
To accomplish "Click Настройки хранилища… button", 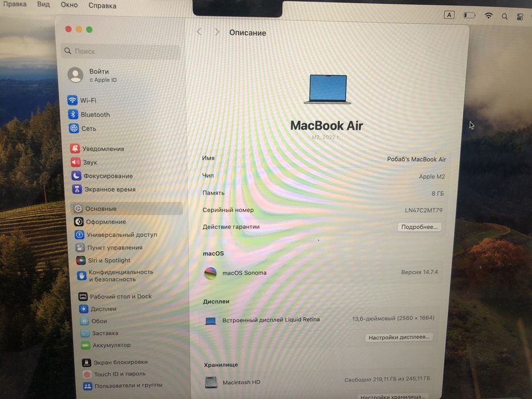I will click(392, 396).
